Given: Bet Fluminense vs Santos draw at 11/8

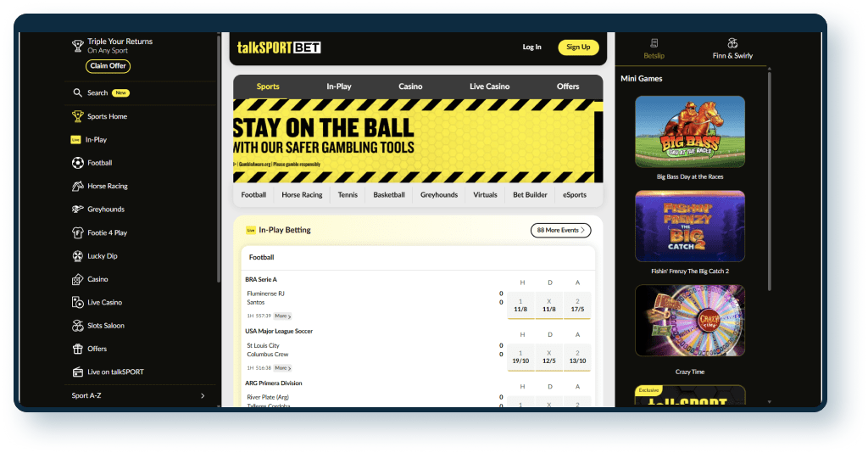Looking at the screenshot, I should tap(549, 305).
